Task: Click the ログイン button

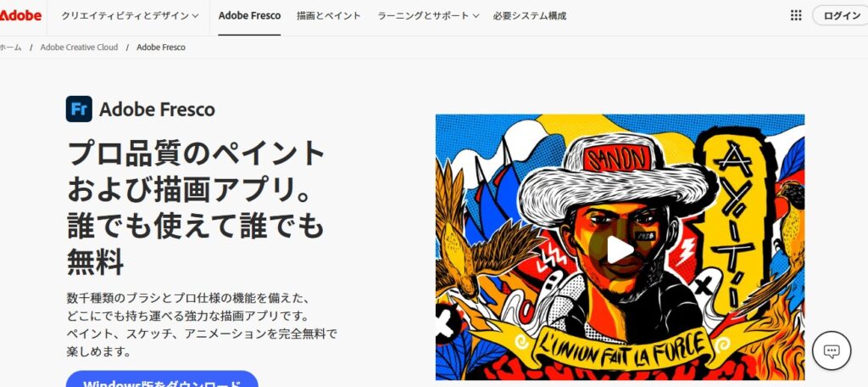Action: tap(841, 15)
